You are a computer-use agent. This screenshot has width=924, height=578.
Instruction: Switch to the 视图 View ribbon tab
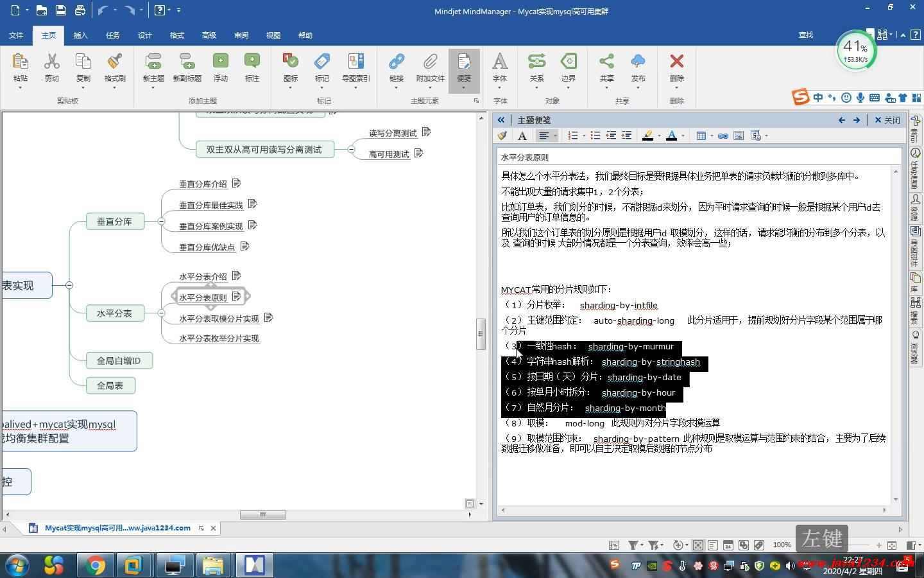coord(273,35)
